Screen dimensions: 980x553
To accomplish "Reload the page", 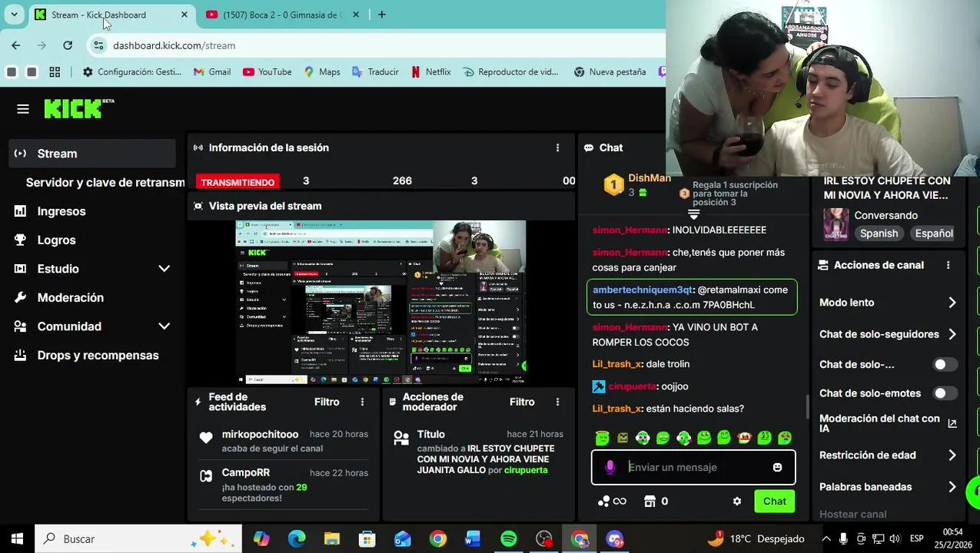I will pos(68,45).
